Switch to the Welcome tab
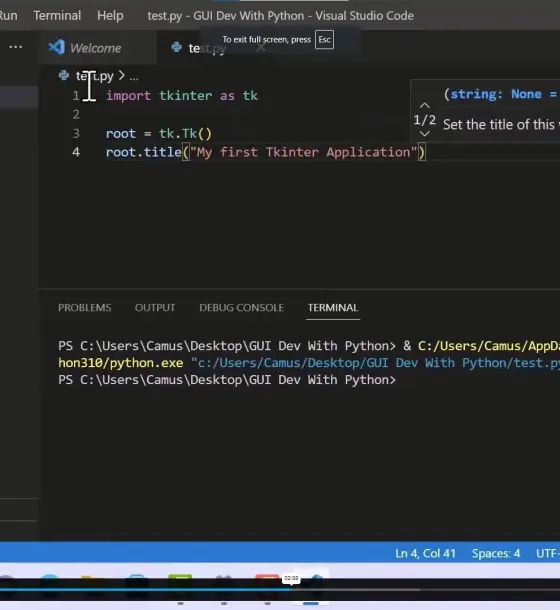Viewport: 560px width, 610px height. (x=95, y=48)
